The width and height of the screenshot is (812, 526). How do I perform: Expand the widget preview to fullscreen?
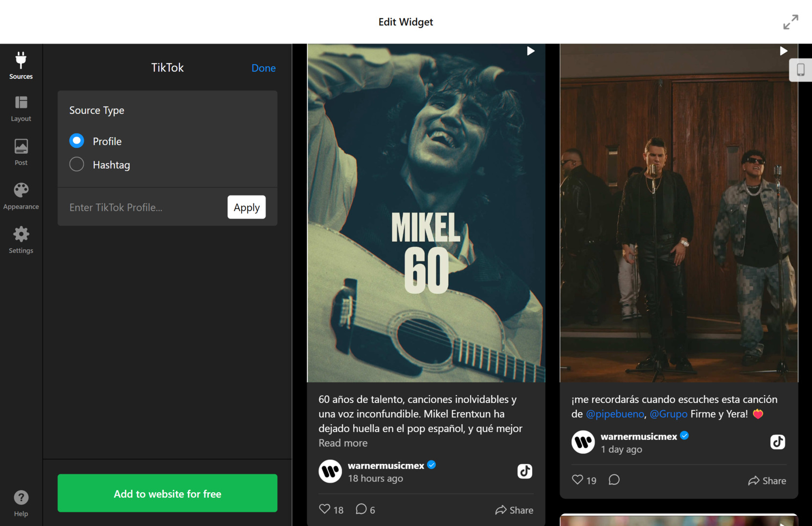pyautogui.click(x=790, y=22)
